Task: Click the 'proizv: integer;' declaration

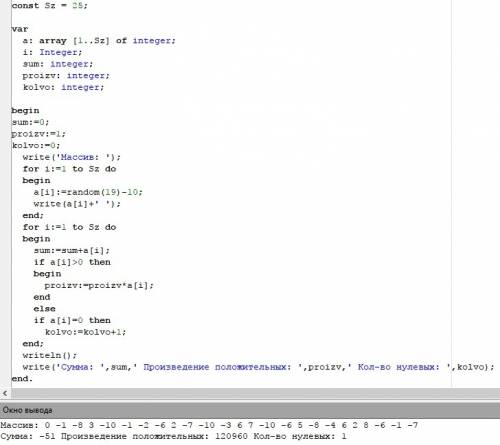Action: [66, 76]
